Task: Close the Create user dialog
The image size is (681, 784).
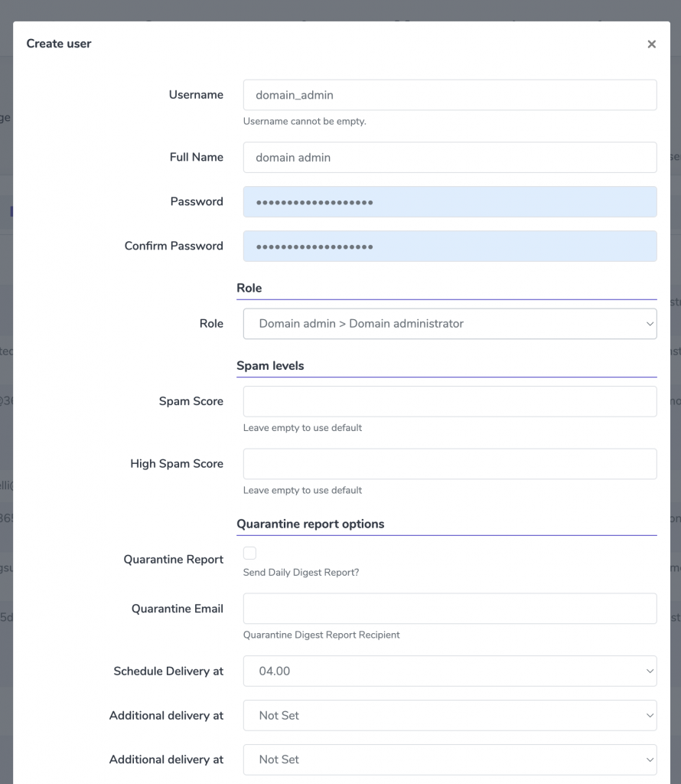Action: pos(651,44)
